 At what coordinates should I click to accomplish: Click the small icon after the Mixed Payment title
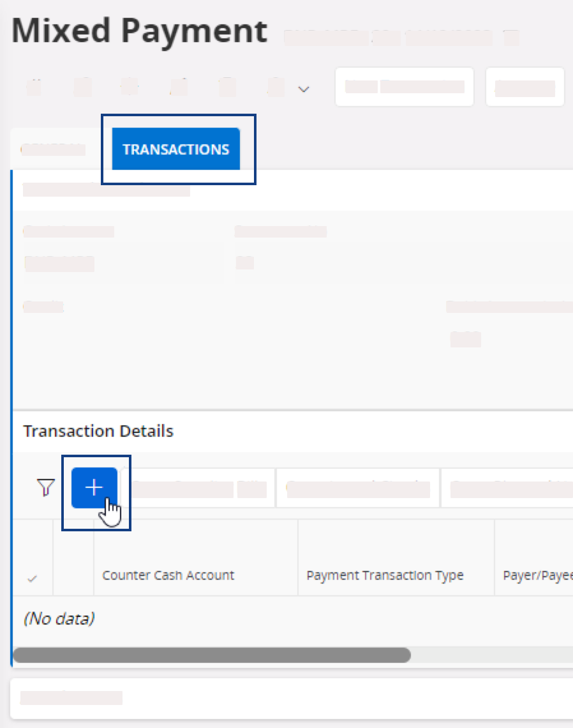point(510,38)
